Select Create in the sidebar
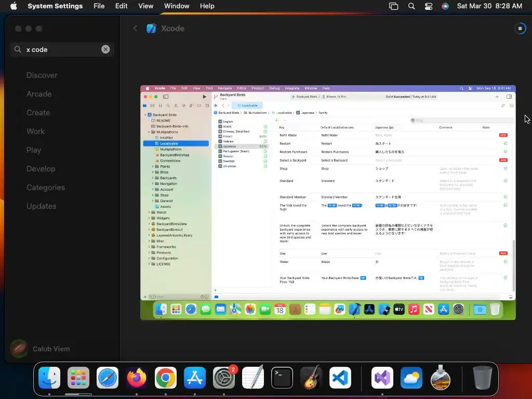Viewport: 532px width, 399px height. tap(38, 113)
